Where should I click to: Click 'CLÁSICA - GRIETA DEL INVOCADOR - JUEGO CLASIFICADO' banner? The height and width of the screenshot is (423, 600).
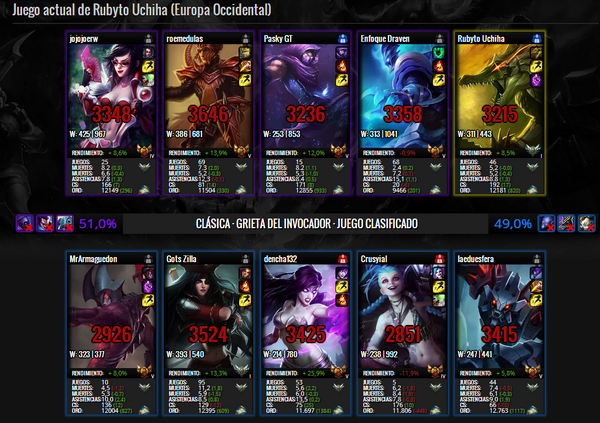point(307,224)
